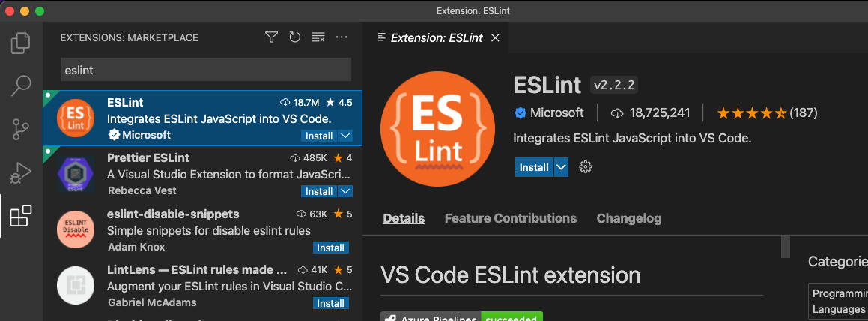868x321 pixels.
Task: Open the Extensions view icon
Action: 21,216
